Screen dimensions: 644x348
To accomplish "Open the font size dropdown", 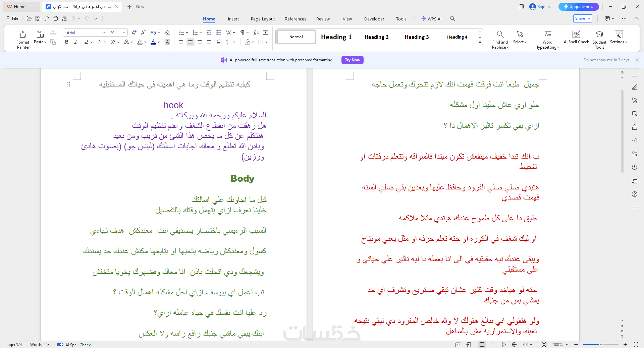I will click(124, 33).
